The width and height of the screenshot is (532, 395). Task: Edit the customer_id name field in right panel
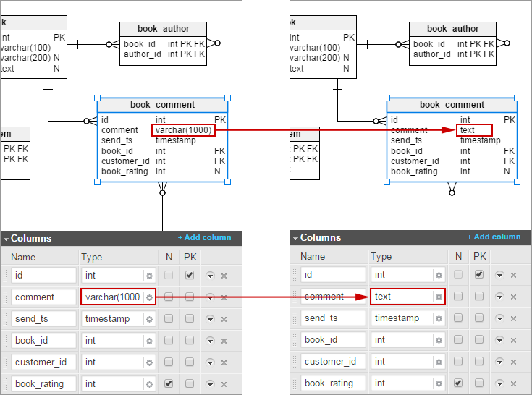(x=333, y=362)
